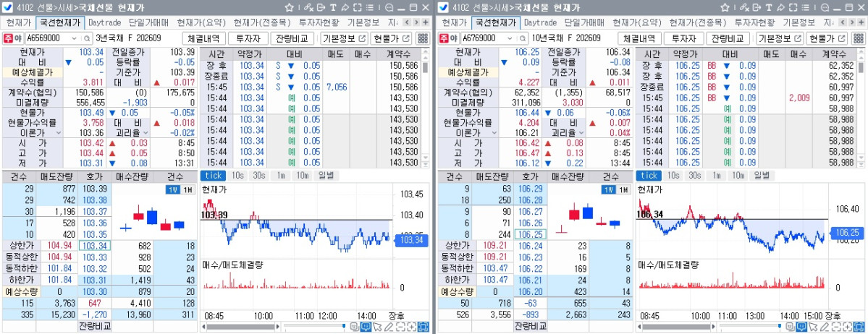Image resolution: width=868 pixels, height=334 pixels.
Task: Switch to 현재가(요약) tab in right window
Action: pyautogui.click(x=636, y=22)
